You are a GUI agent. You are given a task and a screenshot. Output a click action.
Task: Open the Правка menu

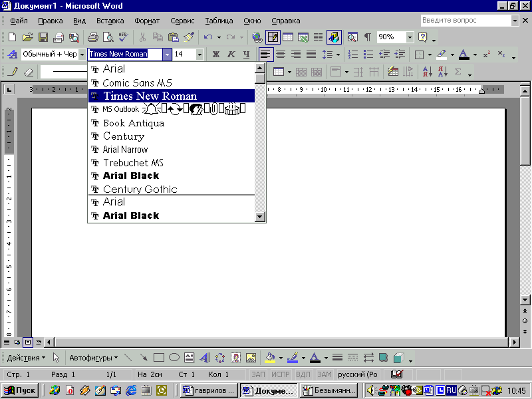(x=51, y=21)
